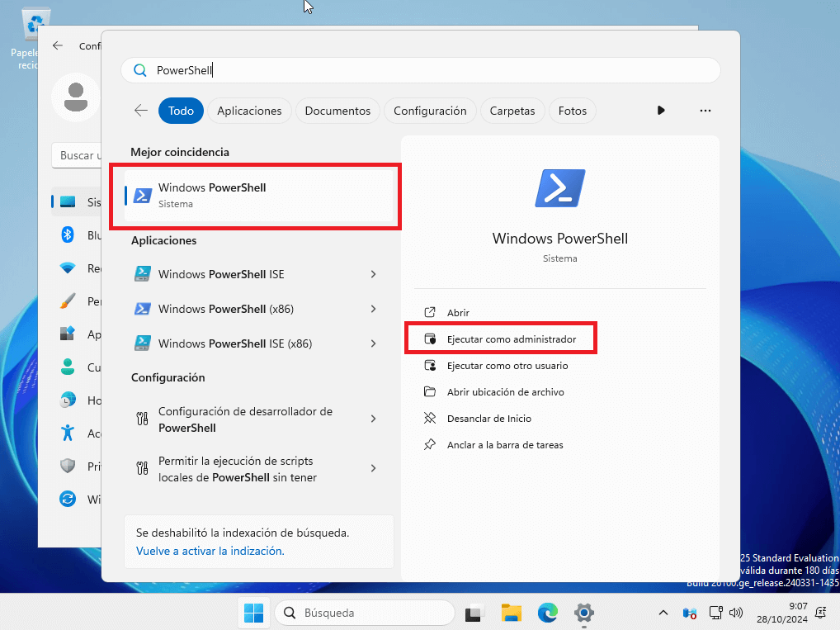Click the large Windows PowerShell logo

pyautogui.click(x=559, y=188)
